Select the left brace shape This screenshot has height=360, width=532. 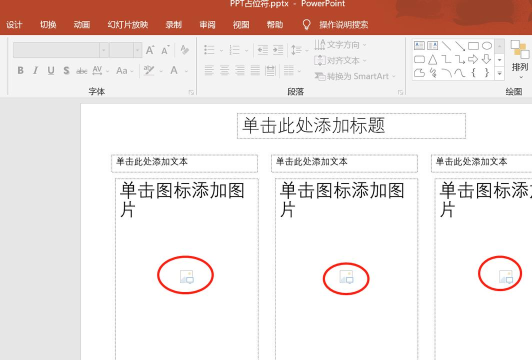[473, 72]
